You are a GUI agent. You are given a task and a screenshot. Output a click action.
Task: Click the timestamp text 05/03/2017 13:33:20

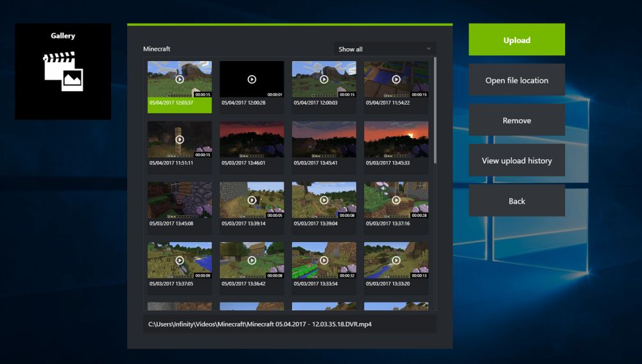(388, 284)
